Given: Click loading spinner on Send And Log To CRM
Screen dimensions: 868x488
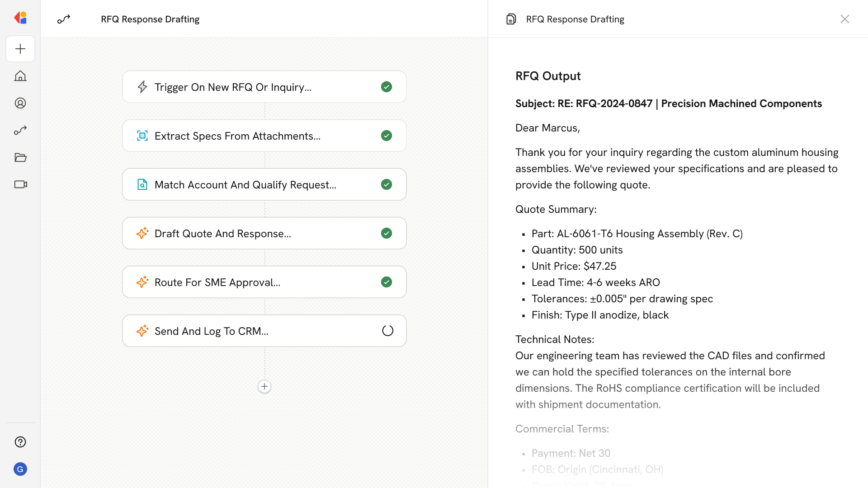Looking at the screenshot, I should click(387, 331).
